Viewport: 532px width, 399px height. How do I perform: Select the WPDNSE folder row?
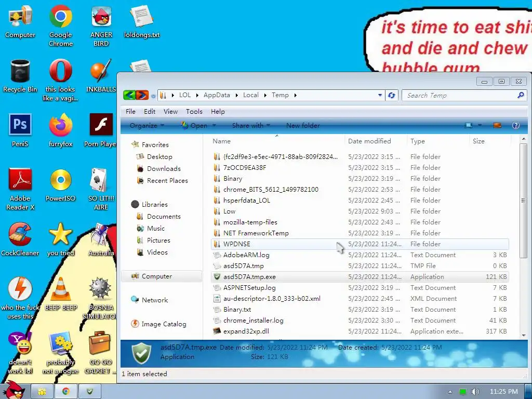(360, 244)
